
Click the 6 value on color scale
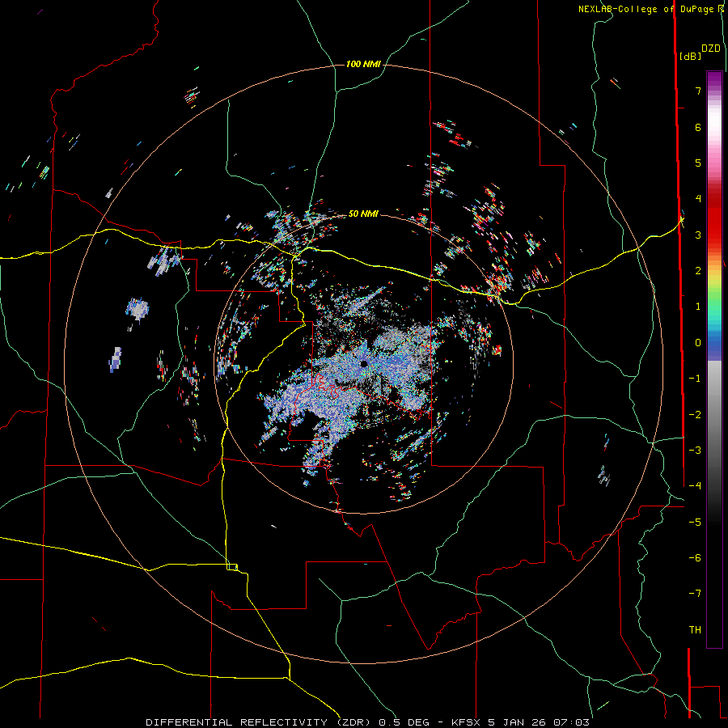tap(698, 127)
